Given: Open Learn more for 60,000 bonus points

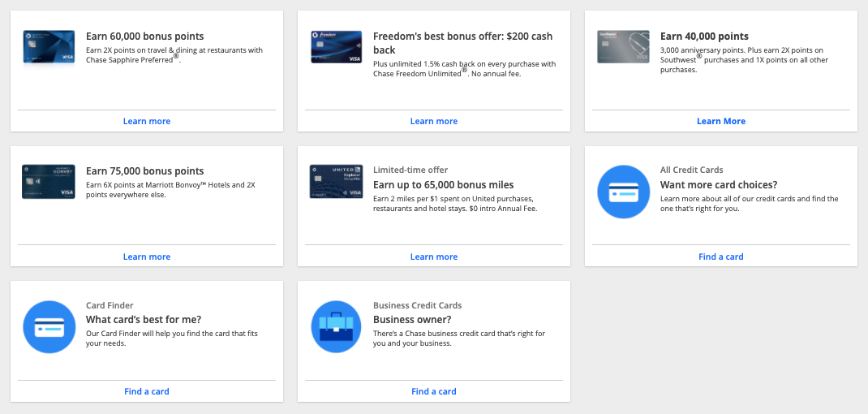Looking at the screenshot, I should click(x=147, y=122).
